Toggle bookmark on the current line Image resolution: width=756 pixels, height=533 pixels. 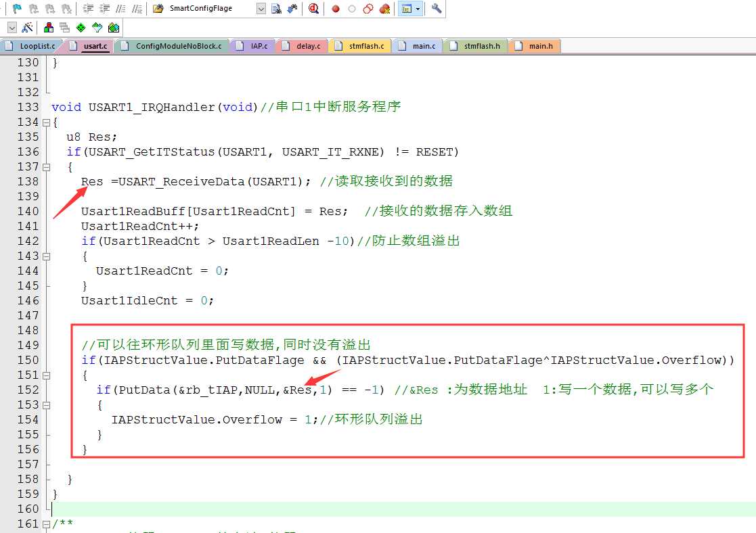pos(18,8)
